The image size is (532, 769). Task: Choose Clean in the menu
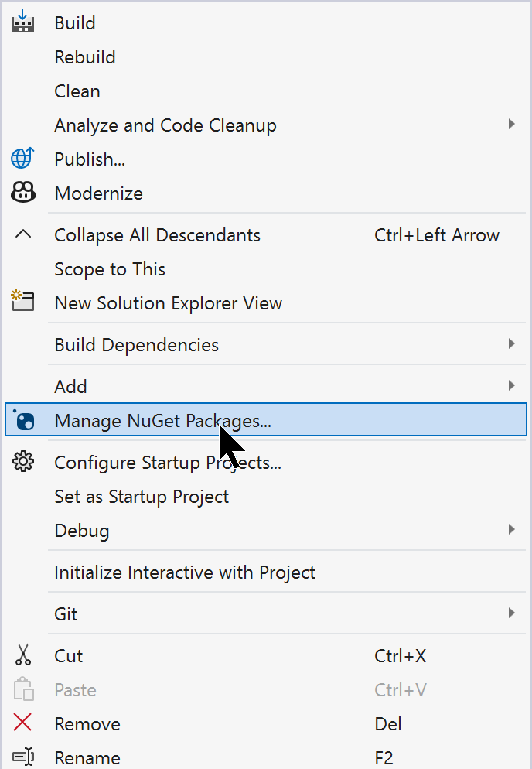pyautogui.click(x=77, y=91)
